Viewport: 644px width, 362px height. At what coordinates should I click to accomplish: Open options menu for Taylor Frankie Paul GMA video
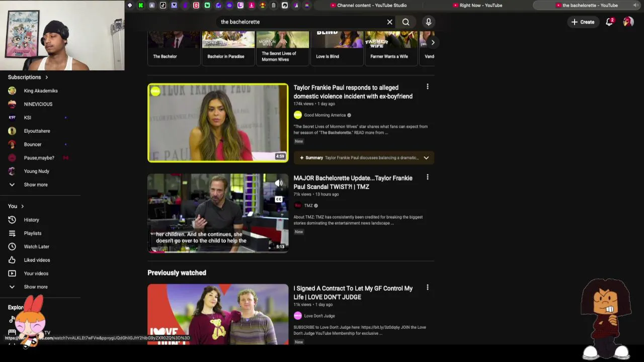click(428, 87)
